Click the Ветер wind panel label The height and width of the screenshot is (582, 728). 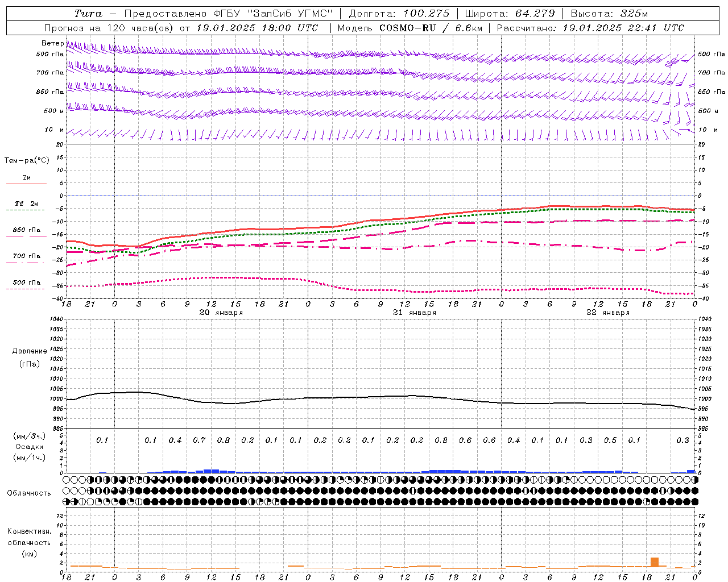(53, 43)
